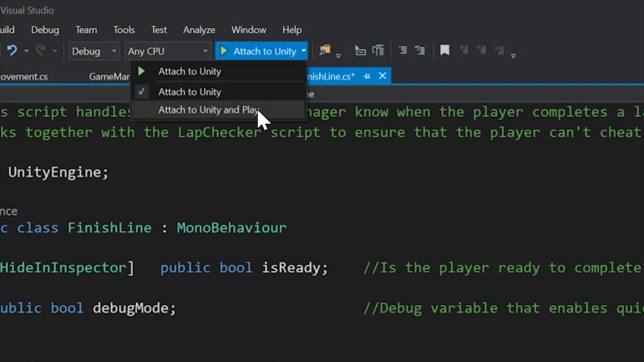Click the UnityEngine; using statement
The image size is (644, 362).
click(x=58, y=172)
